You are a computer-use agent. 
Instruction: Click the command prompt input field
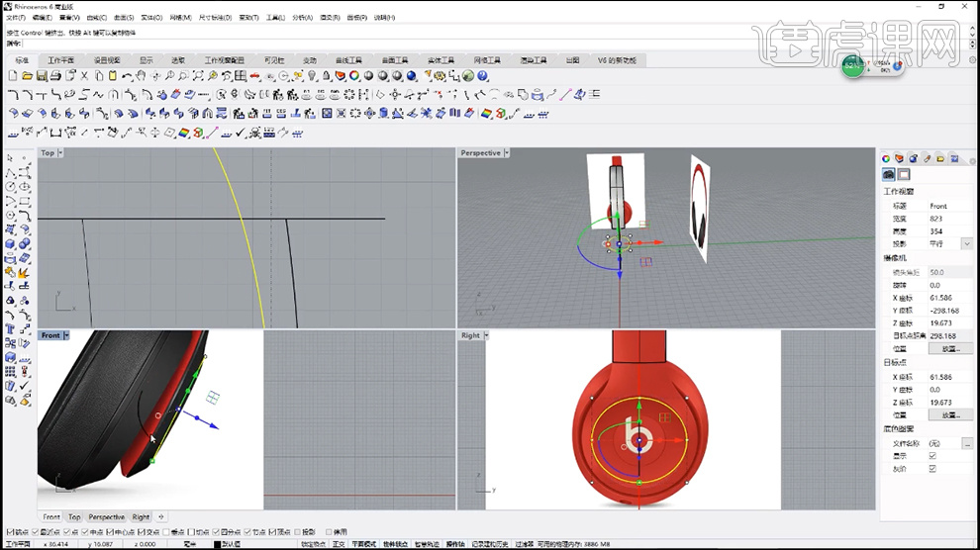click(494, 44)
